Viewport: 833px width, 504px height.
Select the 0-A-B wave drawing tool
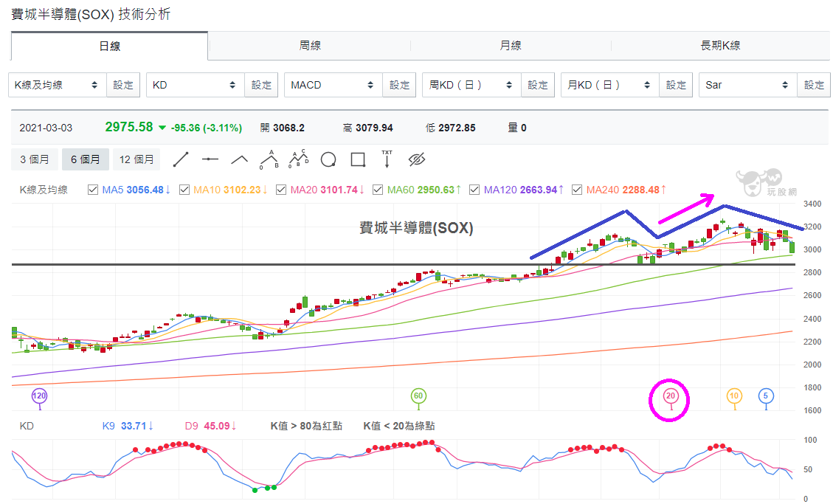pos(269,159)
